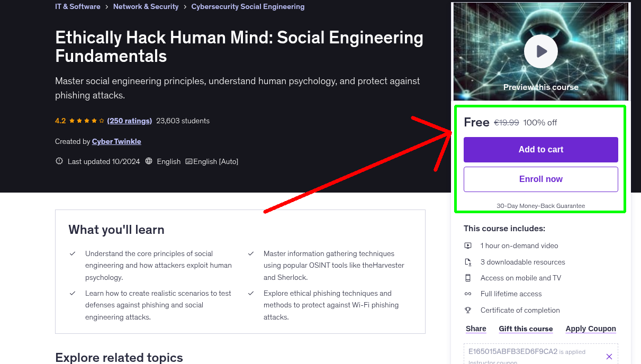Play the course preview video
Viewport: 641px width, 364px height.
540,51
